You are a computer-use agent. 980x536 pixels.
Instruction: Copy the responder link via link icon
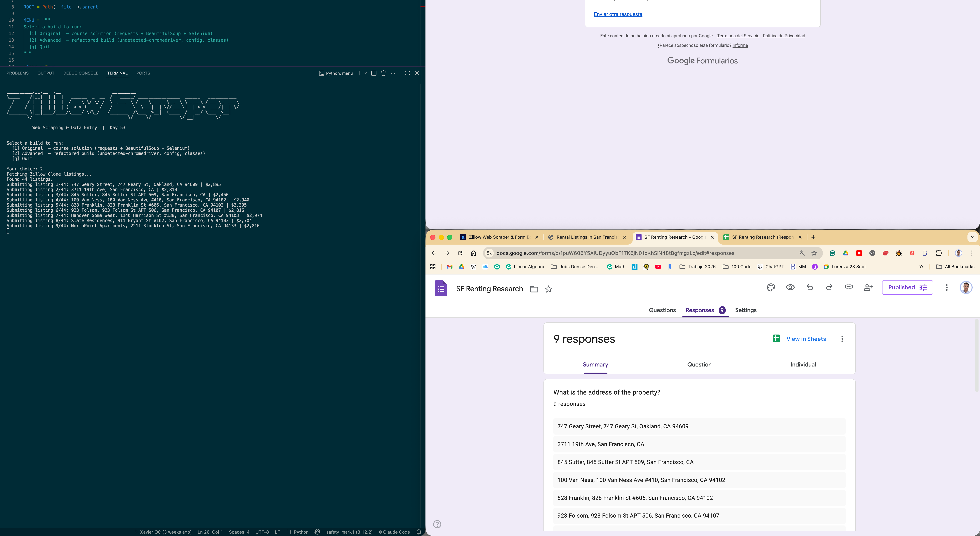point(849,287)
